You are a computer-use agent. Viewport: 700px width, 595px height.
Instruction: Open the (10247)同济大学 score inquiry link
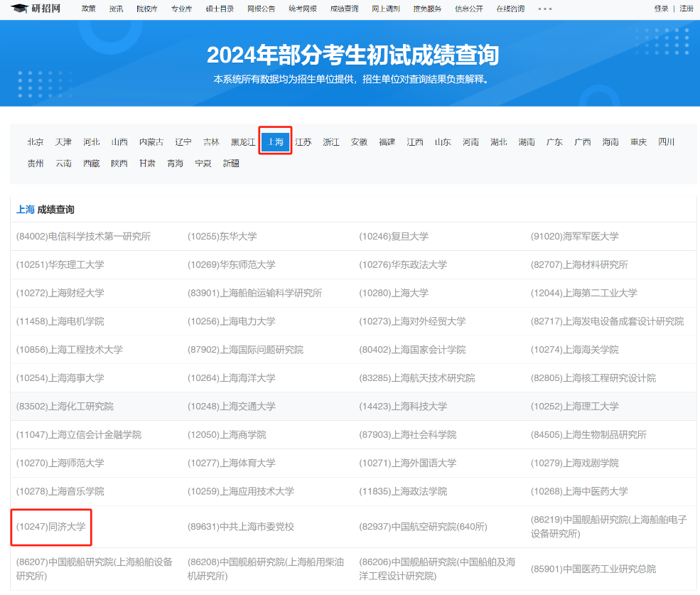point(50,527)
